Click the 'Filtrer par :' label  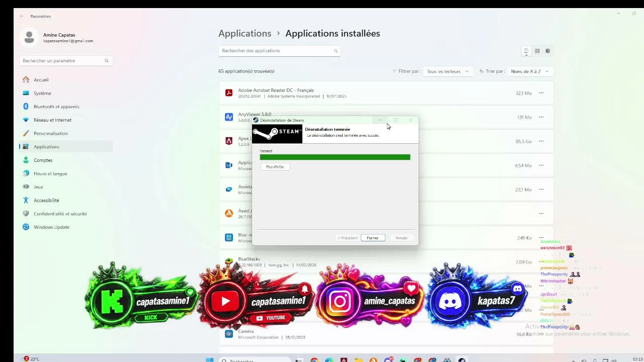click(410, 71)
